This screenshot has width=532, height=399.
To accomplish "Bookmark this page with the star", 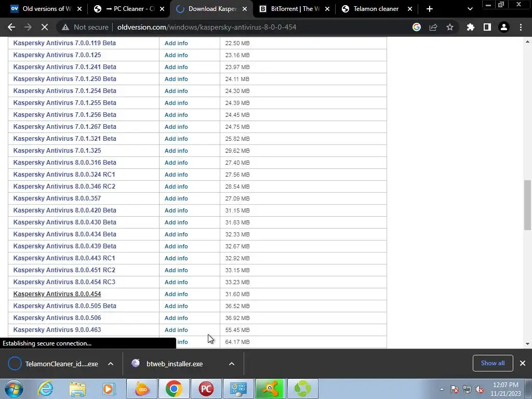I will (x=450, y=27).
